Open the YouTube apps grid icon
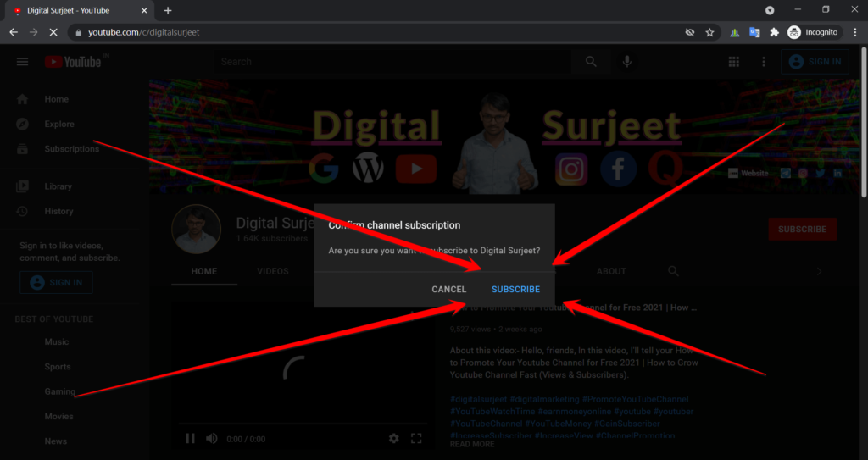Viewport: 868px width, 460px height. 733,62
